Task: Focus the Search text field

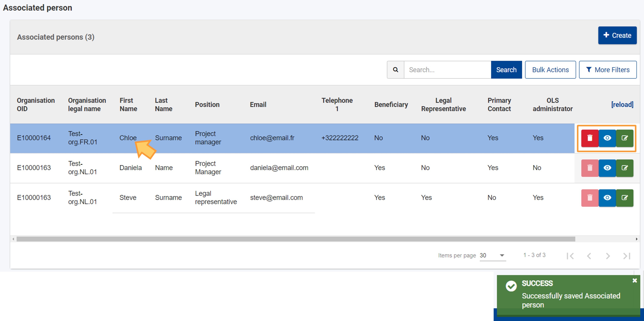Action: [x=448, y=70]
